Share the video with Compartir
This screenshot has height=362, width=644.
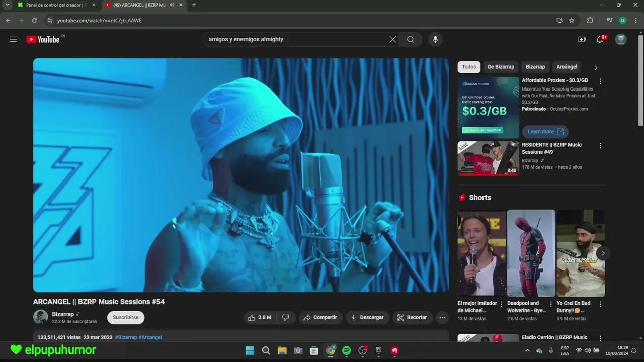320,317
